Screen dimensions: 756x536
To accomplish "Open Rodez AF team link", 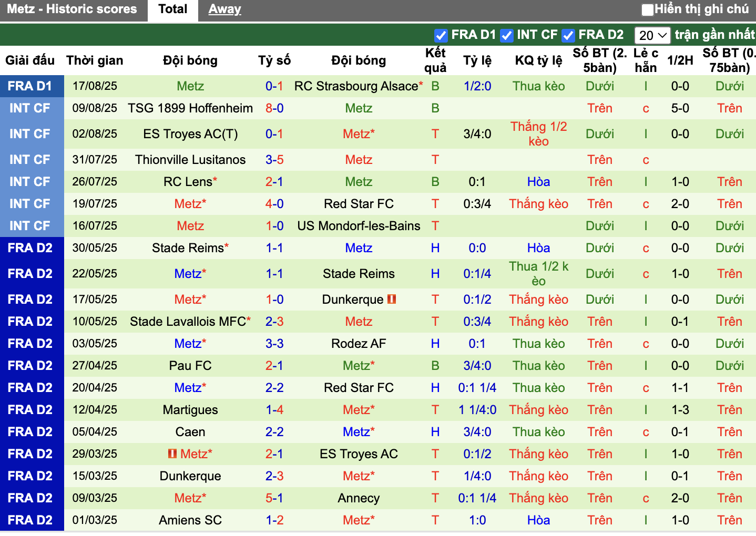I will tap(359, 344).
